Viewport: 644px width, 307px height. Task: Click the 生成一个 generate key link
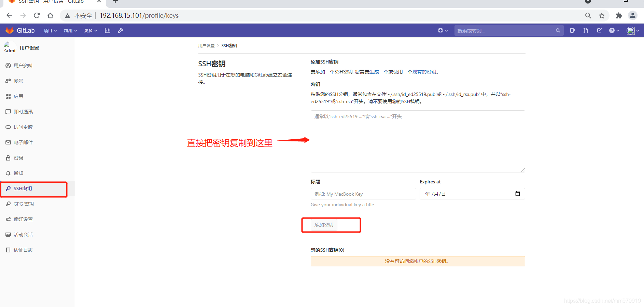(x=379, y=72)
